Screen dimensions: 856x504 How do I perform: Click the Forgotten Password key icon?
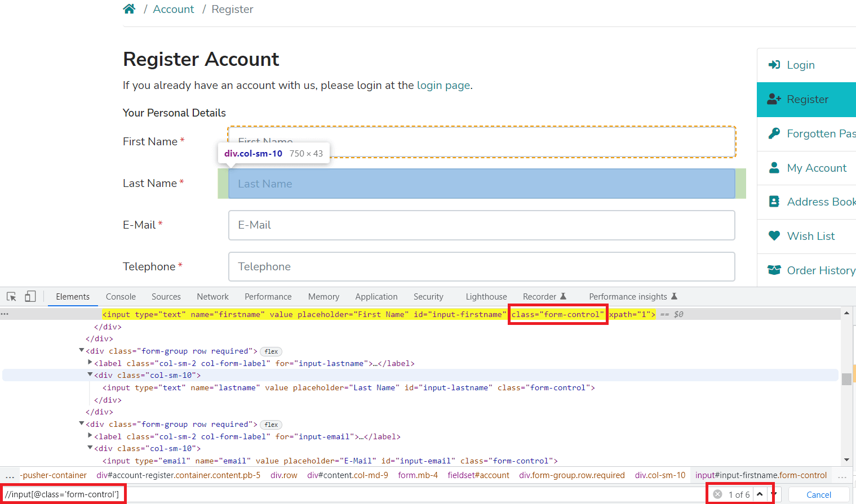point(774,133)
